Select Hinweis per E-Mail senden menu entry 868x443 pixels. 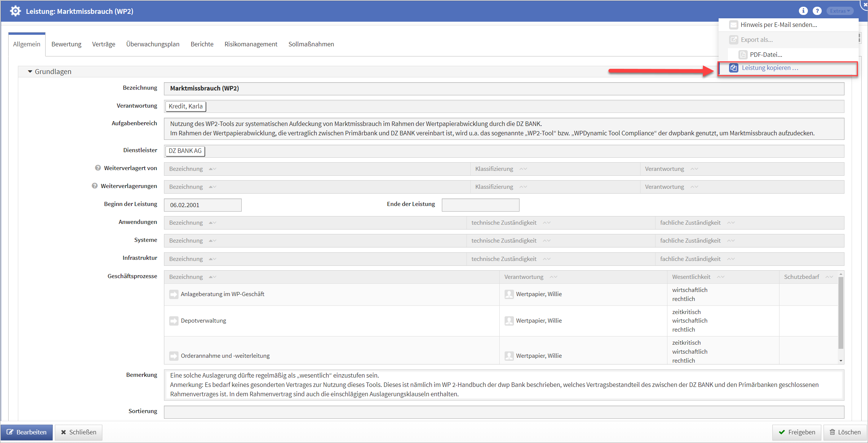pyautogui.click(x=778, y=25)
